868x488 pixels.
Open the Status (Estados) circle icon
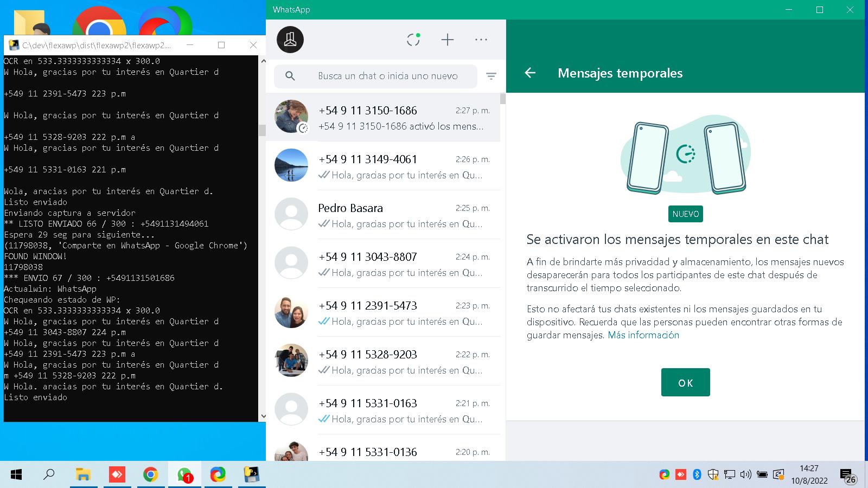pyautogui.click(x=413, y=39)
